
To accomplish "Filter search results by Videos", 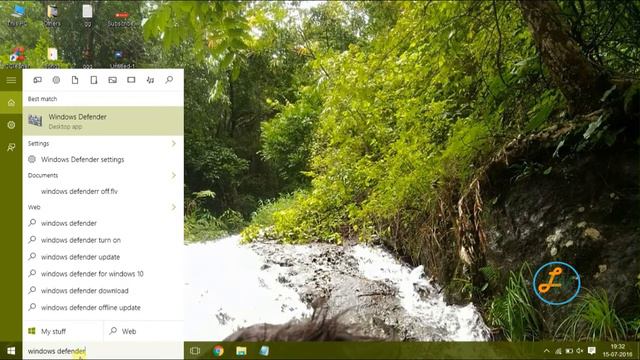I will tap(131, 80).
